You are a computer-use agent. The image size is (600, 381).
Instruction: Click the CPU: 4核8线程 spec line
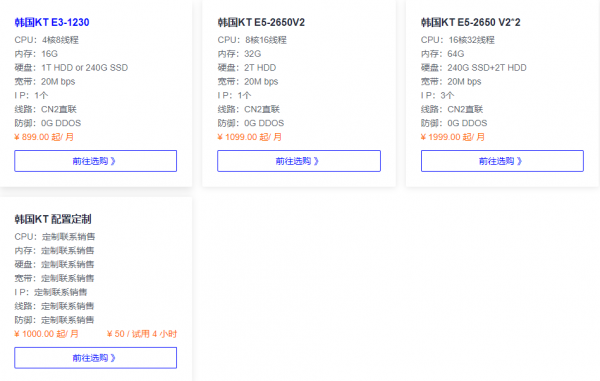coord(47,40)
